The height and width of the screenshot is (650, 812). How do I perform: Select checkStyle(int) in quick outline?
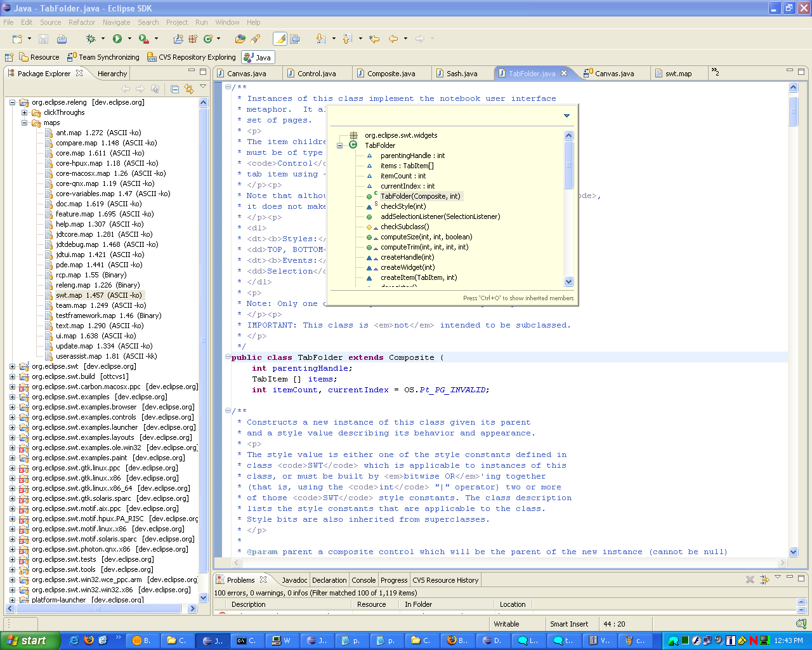pos(403,206)
